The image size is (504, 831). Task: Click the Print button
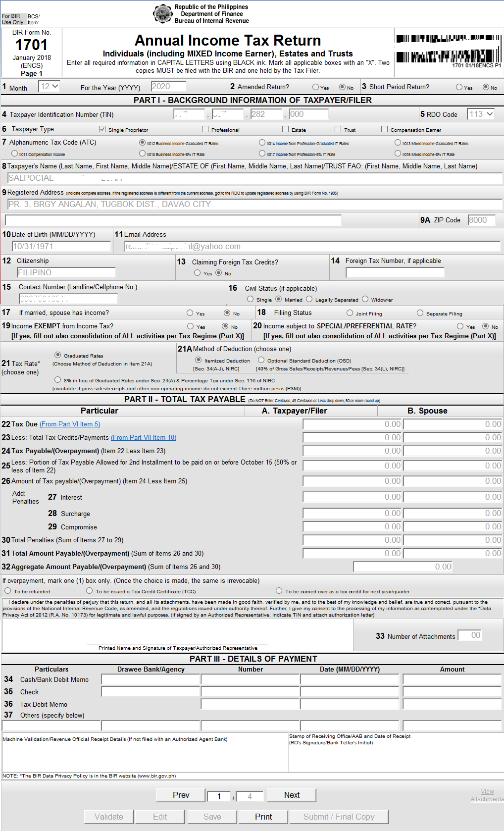pos(263,817)
